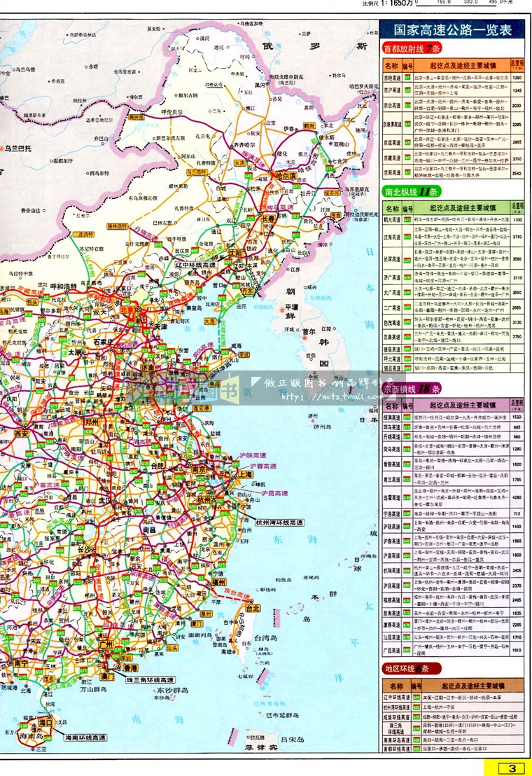Viewport: 532px width, 776px height.
Task: Click the 泉南高速 row name in table
Action: click(x=392, y=614)
